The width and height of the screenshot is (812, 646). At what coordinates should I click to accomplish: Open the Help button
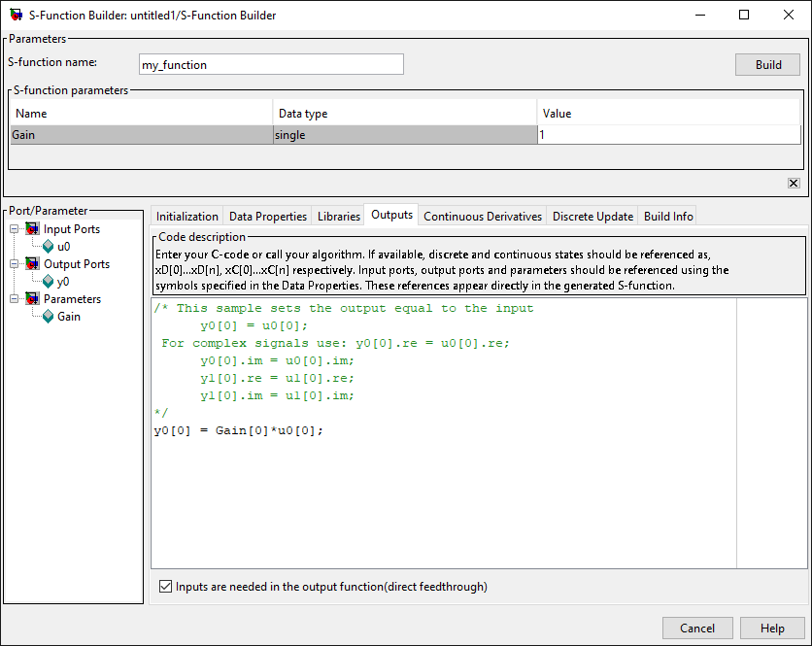772,629
